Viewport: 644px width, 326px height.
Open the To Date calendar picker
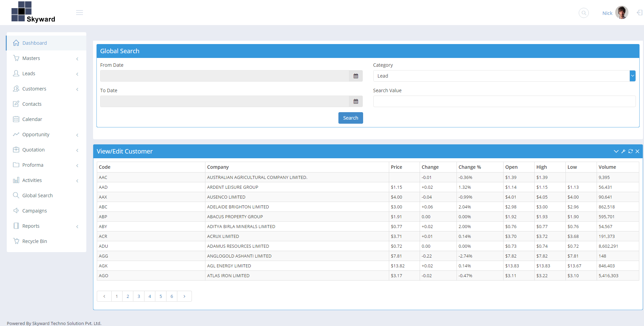coord(356,101)
